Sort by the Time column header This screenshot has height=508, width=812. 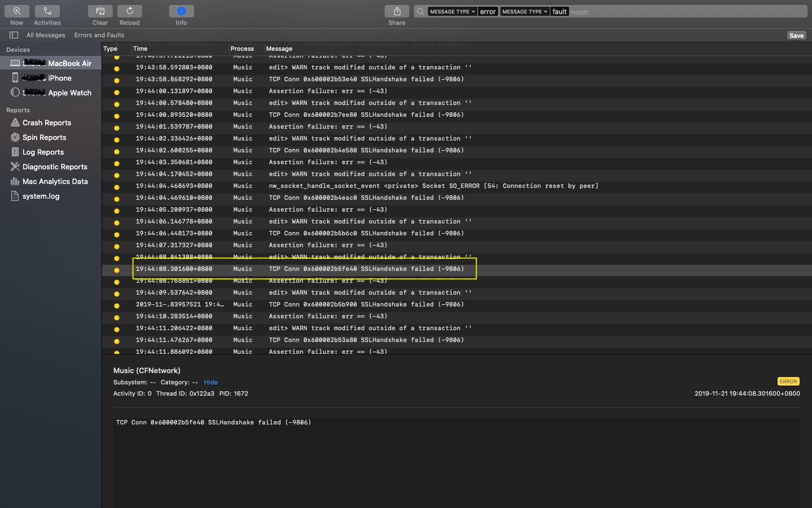[140, 49]
